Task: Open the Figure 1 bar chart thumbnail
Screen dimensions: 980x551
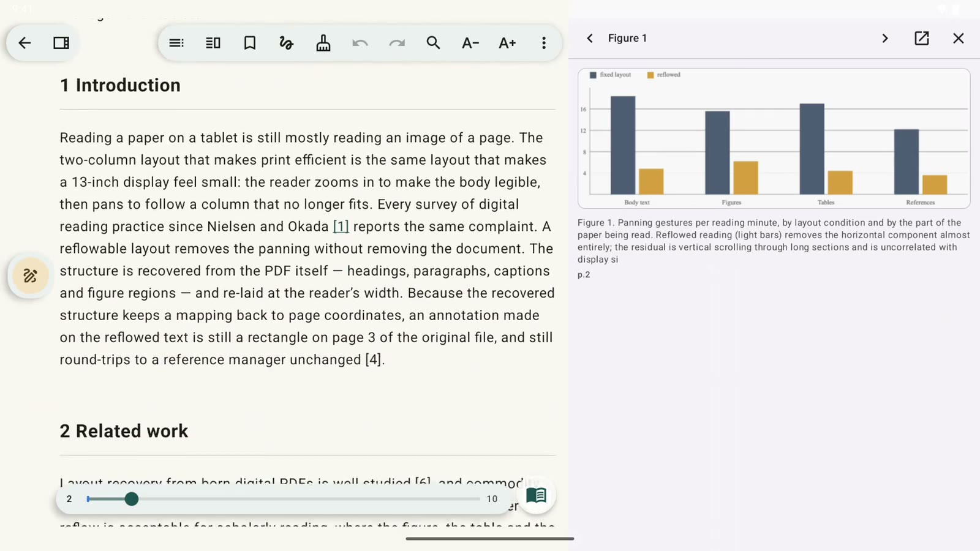Action: click(774, 138)
